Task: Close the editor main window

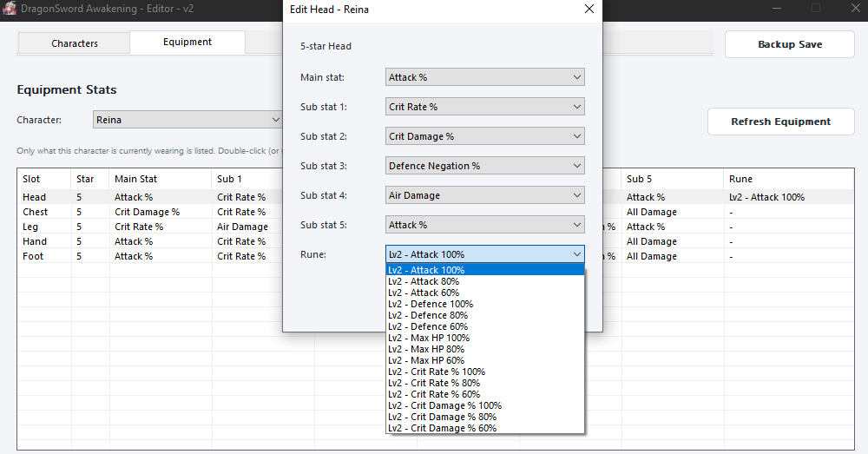Action: point(855,9)
